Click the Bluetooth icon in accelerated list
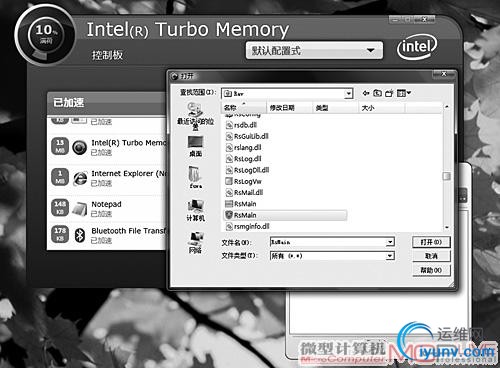 coord(79,235)
